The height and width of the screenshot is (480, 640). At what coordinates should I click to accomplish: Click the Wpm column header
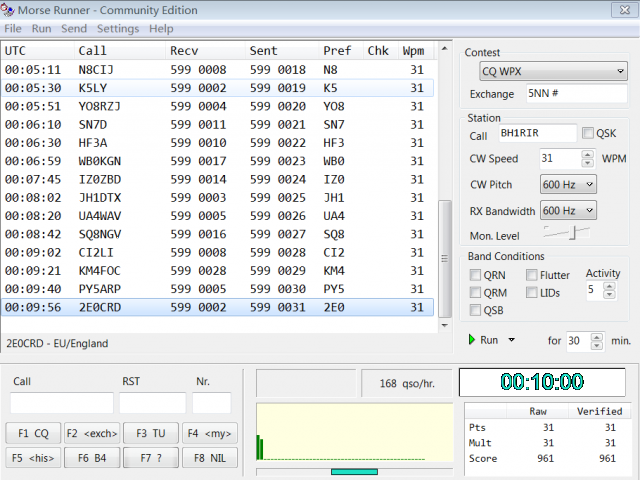pos(417,51)
